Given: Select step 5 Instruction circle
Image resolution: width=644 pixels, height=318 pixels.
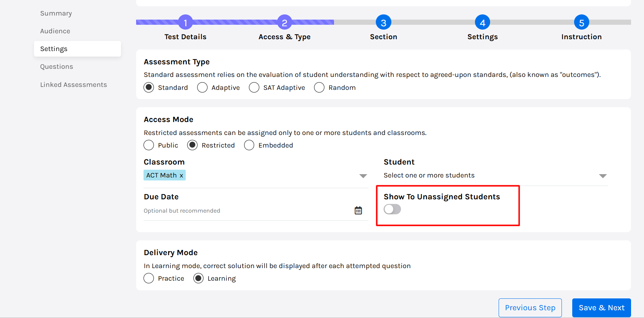Looking at the screenshot, I should click(x=581, y=23).
